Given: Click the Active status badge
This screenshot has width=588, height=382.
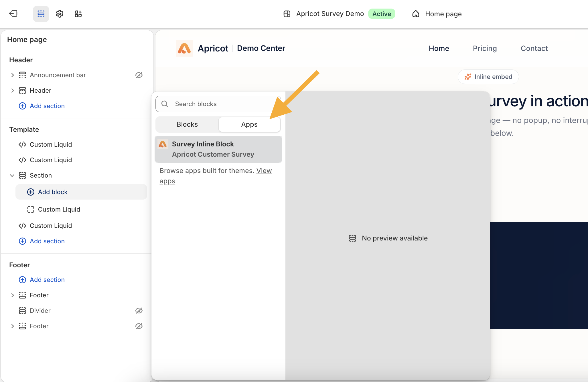Looking at the screenshot, I should (382, 14).
